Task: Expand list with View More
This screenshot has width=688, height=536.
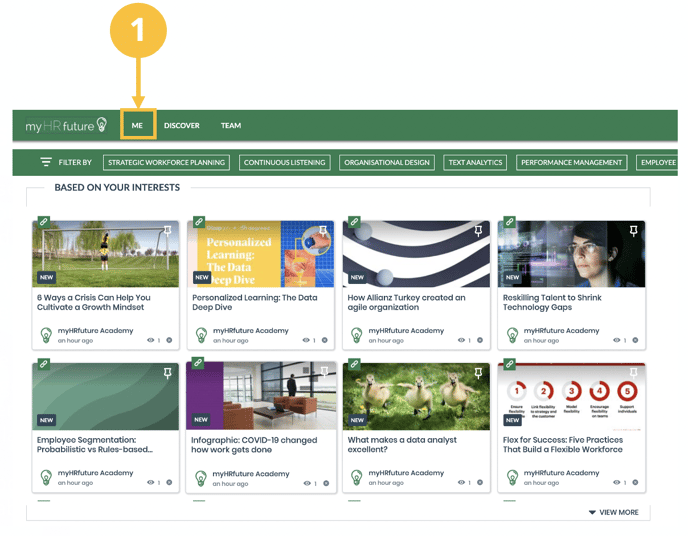Action: [613, 512]
